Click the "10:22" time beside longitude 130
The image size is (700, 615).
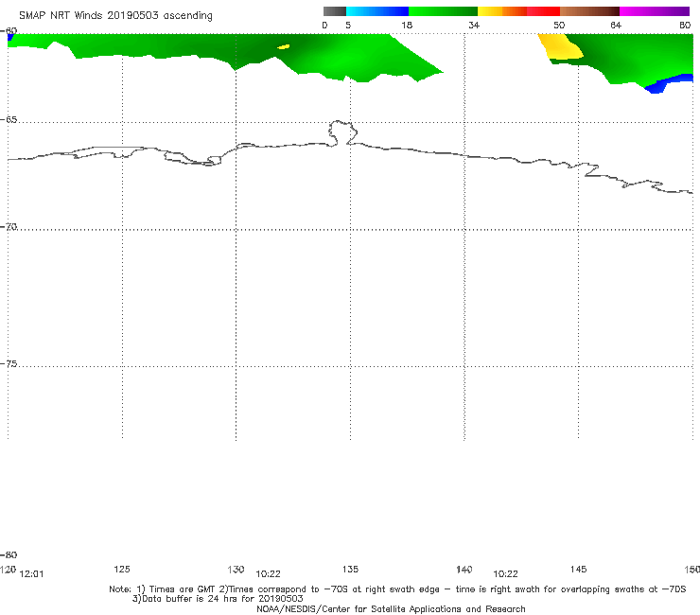click(268, 574)
